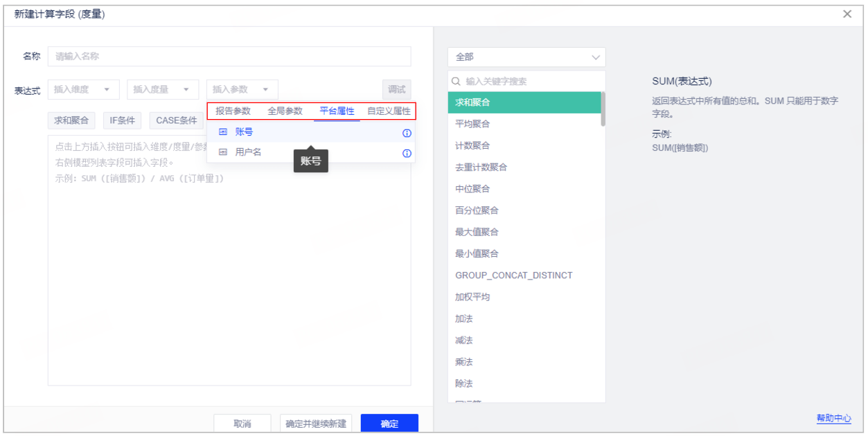This screenshot has height=436, width=868.
Task: Click the field icon before 用户名
Action: click(x=223, y=152)
